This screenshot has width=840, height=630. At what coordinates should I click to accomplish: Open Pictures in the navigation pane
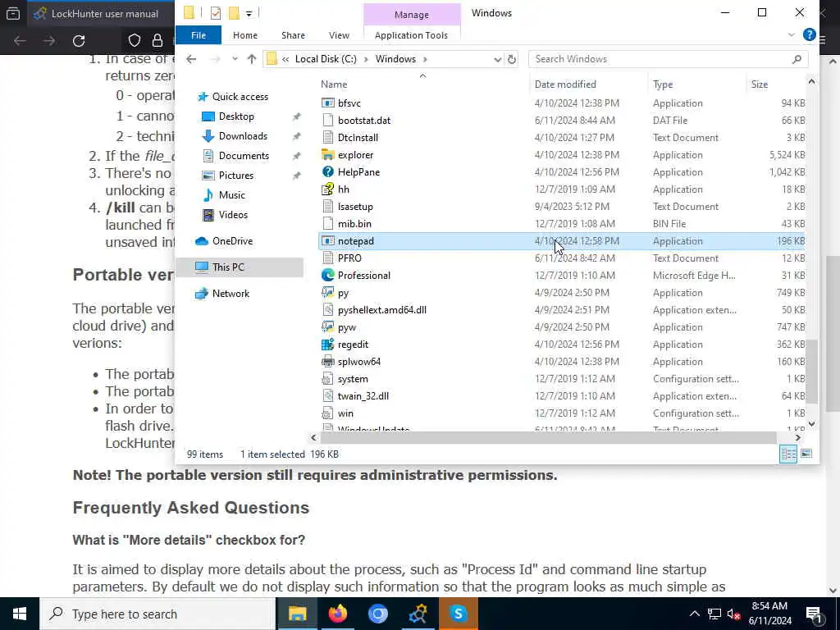[x=235, y=176]
